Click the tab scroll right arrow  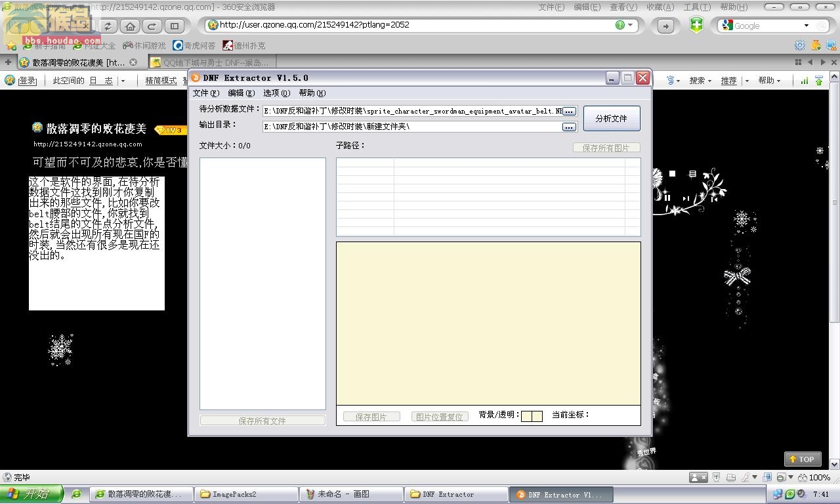(822, 62)
